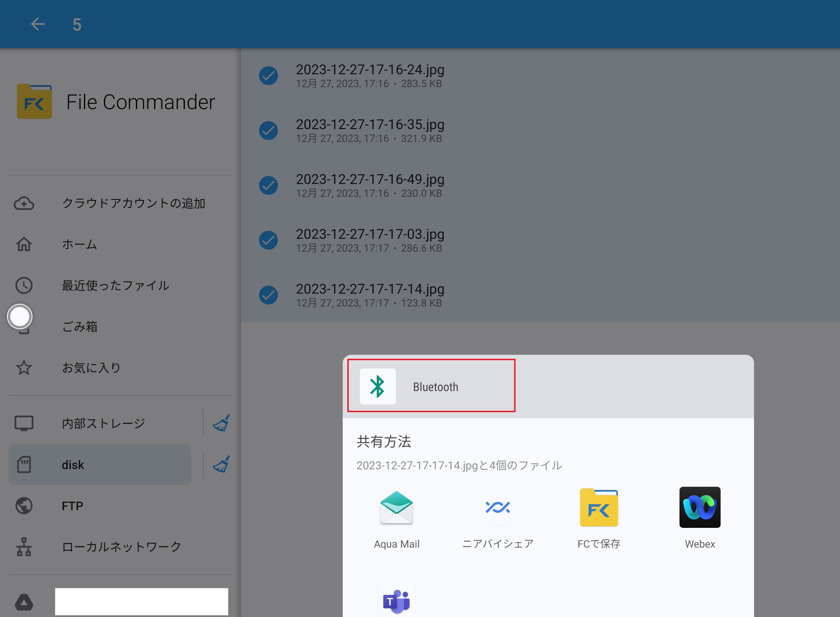Click the local network icon
Image resolution: width=840 pixels, height=617 pixels.
coord(24,547)
